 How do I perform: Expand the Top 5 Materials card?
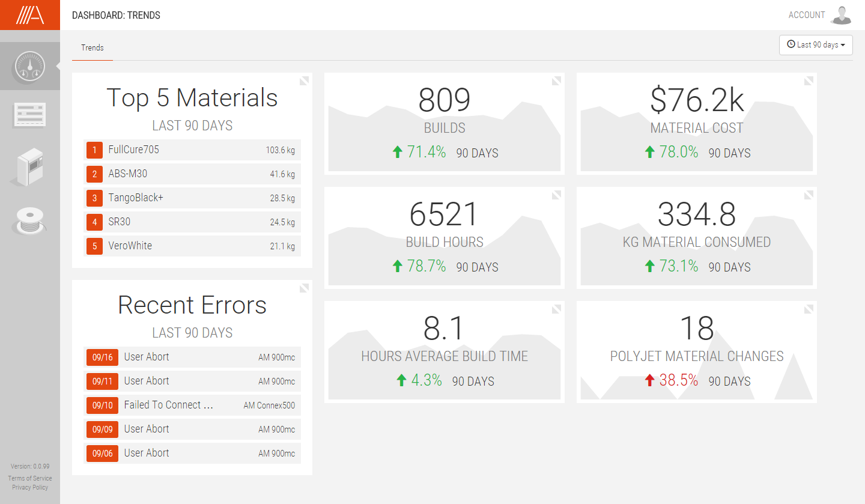click(x=304, y=80)
